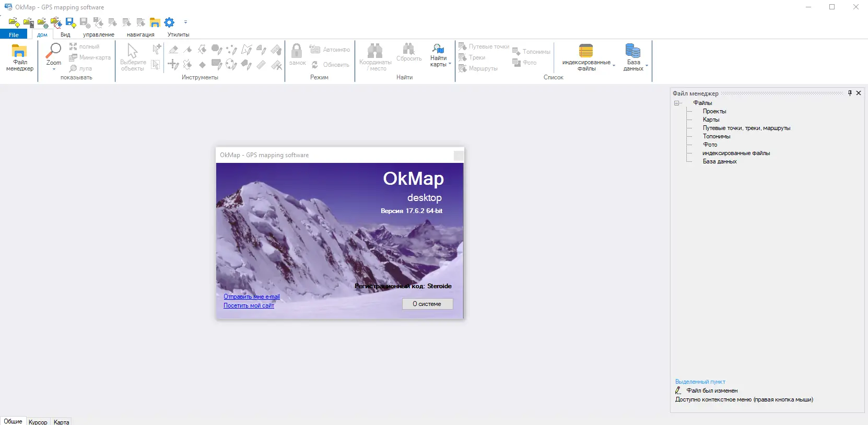
Task: Activate the лупа magnifier tool
Action: (x=80, y=68)
